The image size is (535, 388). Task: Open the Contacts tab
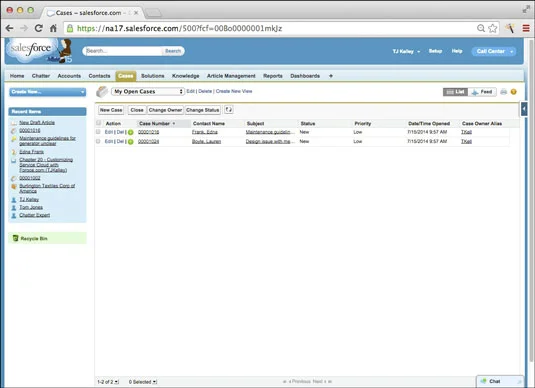tap(99, 76)
